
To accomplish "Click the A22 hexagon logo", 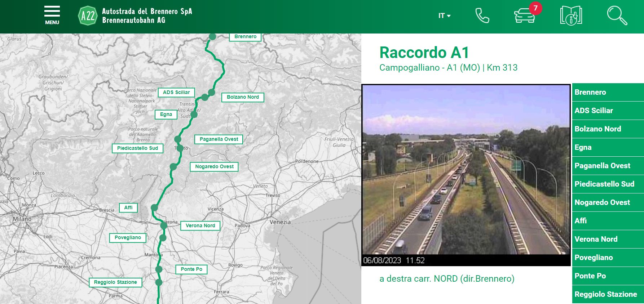I will [88, 15].
